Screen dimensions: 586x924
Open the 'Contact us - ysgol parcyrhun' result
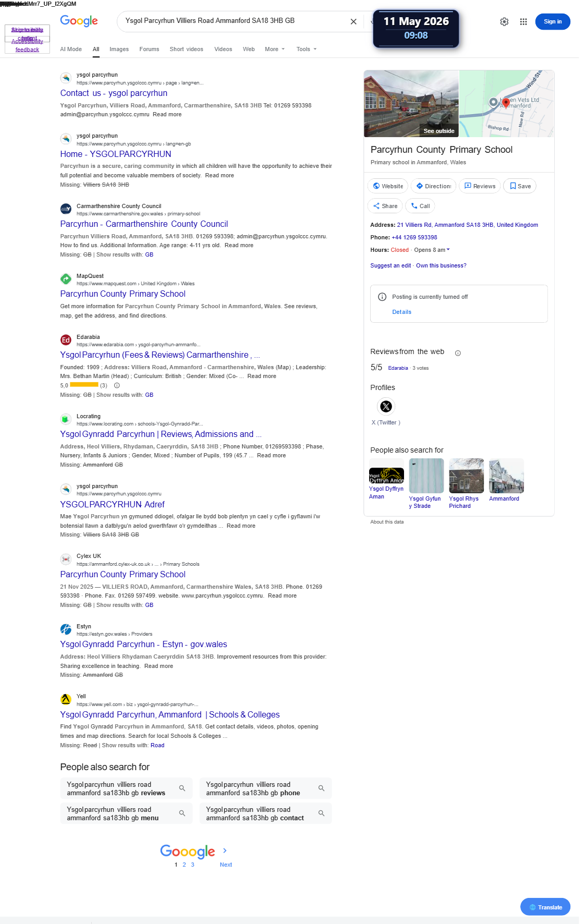[x=114, y=93]
